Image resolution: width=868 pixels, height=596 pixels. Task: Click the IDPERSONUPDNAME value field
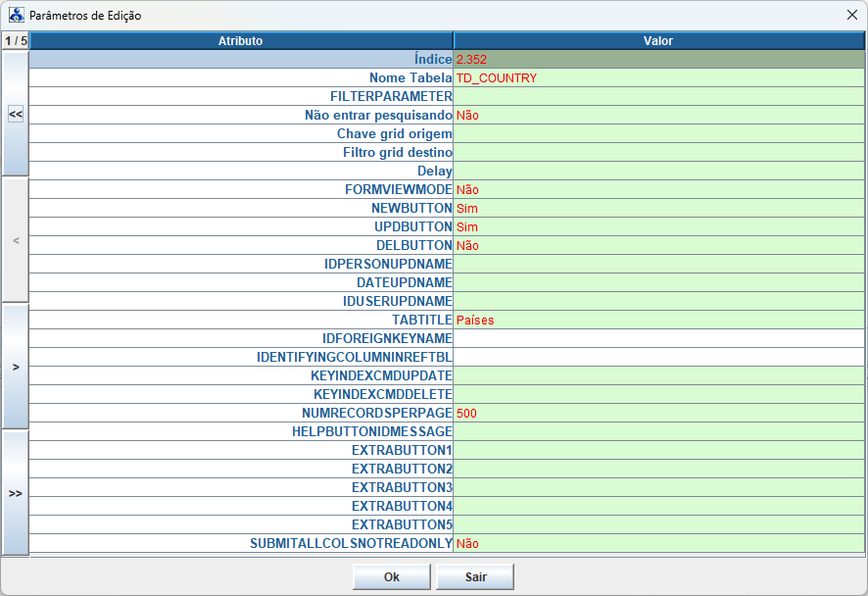coord(658,264)
